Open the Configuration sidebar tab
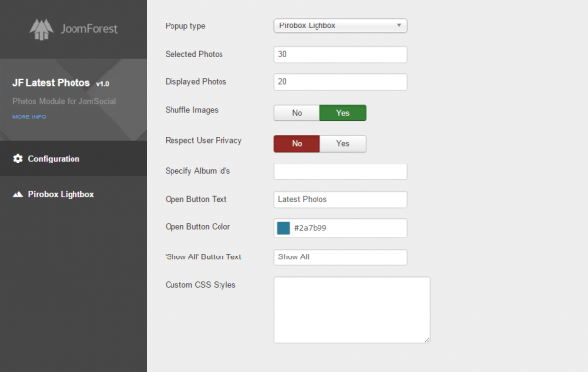588x372 pixels. click(x=73, y=159)
